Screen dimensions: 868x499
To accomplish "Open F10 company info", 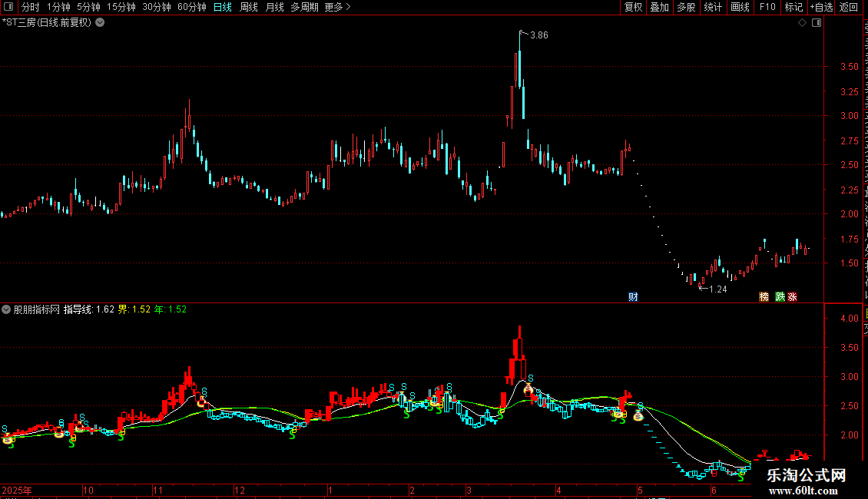I will pyautogui.click(x=767, y=7).
